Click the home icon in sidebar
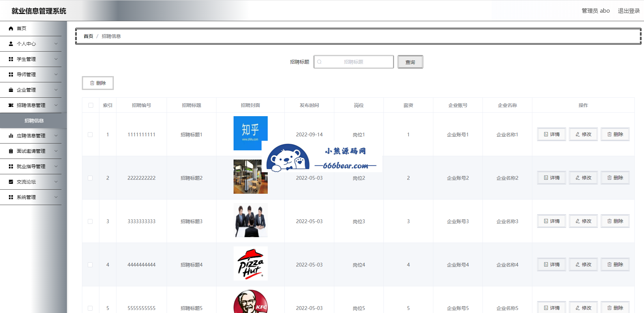 [11, 28]
